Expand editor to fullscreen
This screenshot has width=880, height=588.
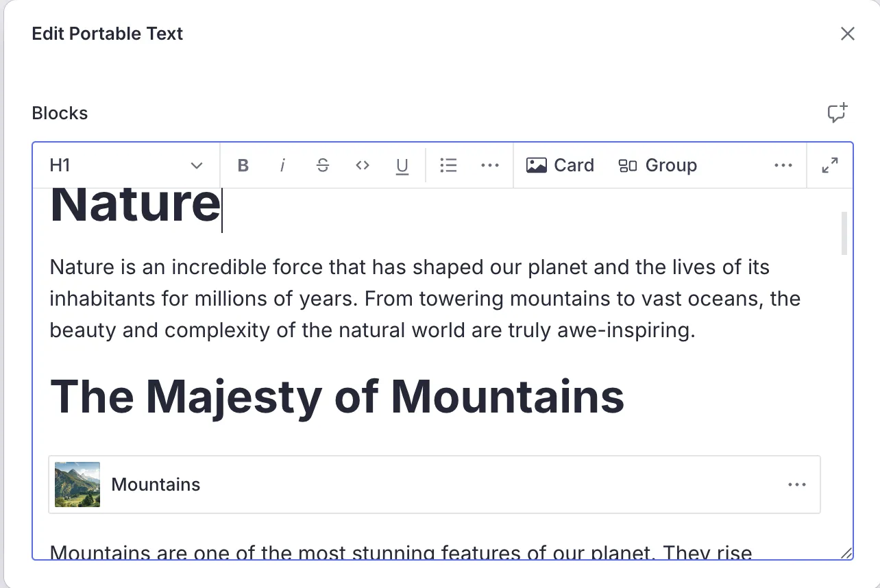click(830, 165)
